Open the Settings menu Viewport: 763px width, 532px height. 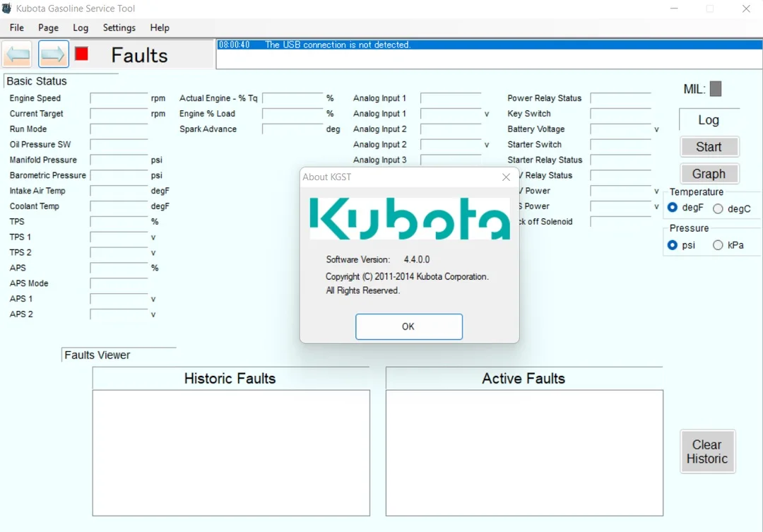coord(119,28)
